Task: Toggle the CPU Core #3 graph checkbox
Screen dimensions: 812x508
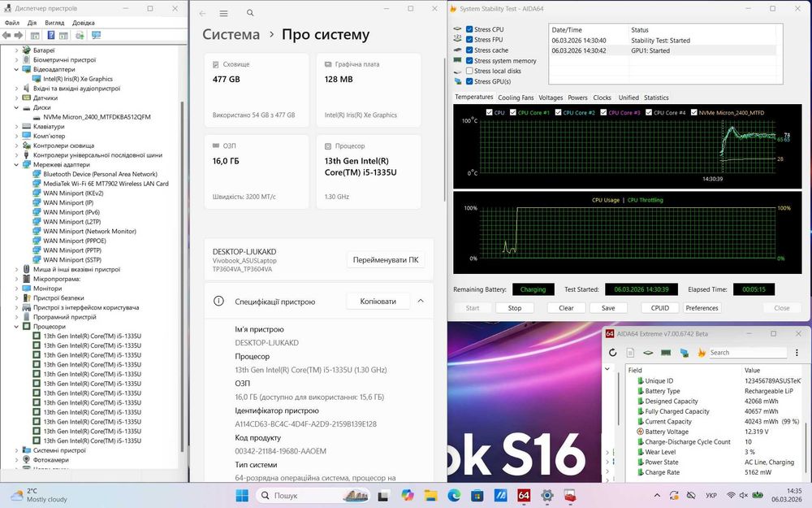Action: point(603,112)
